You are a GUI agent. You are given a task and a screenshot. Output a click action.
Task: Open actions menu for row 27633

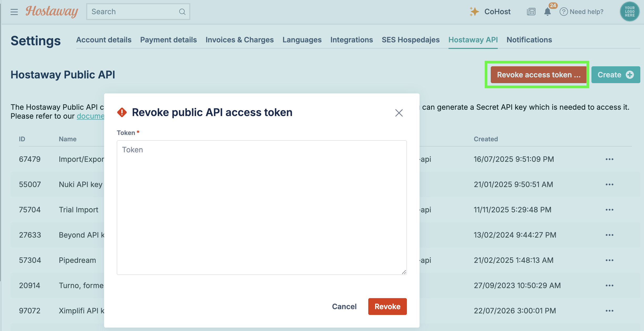(x=610, y=235)
